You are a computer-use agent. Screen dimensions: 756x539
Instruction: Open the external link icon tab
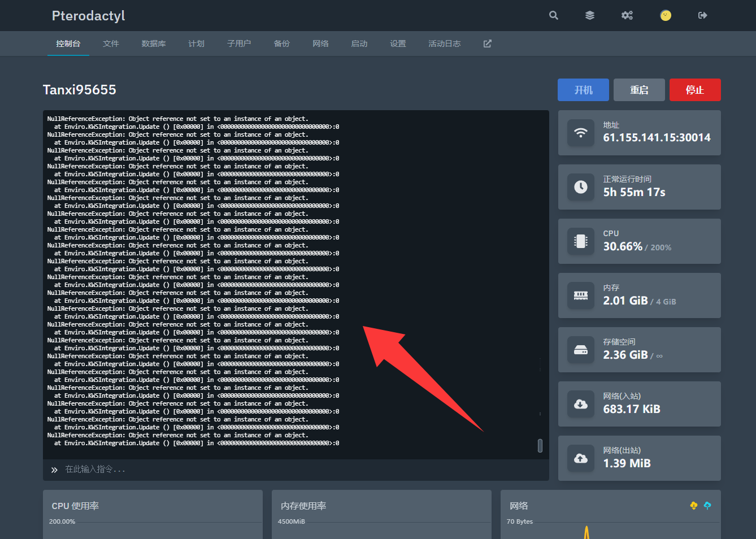point(488,44)
